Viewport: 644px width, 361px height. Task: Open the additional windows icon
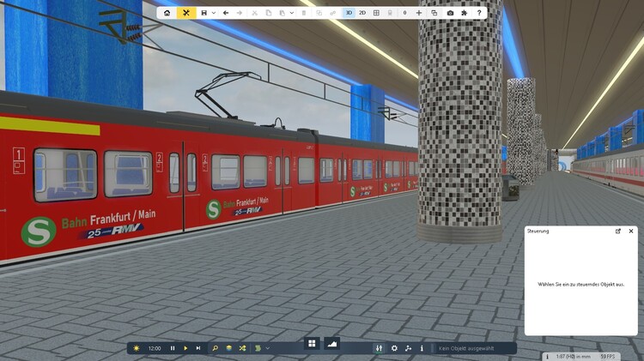coord(434,13)
